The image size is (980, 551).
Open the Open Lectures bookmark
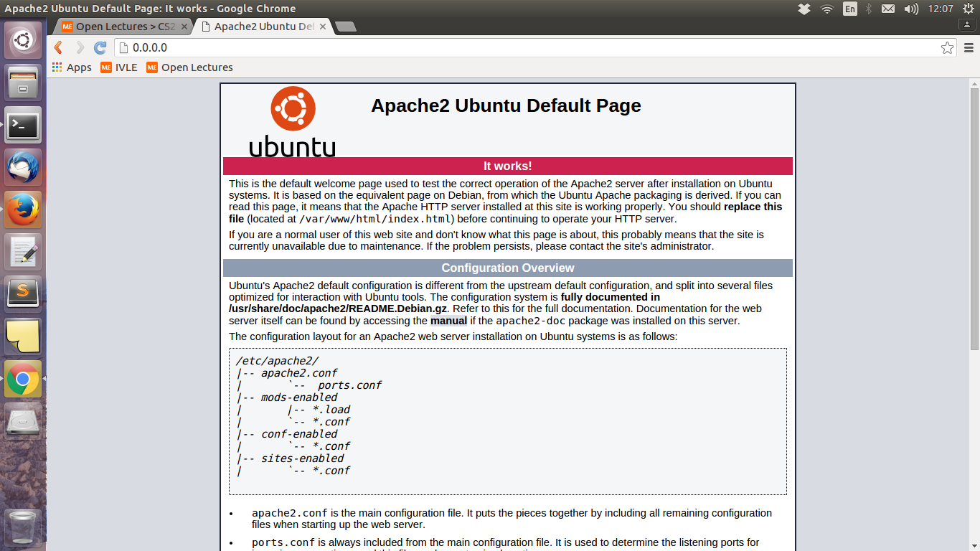(190, 67)
